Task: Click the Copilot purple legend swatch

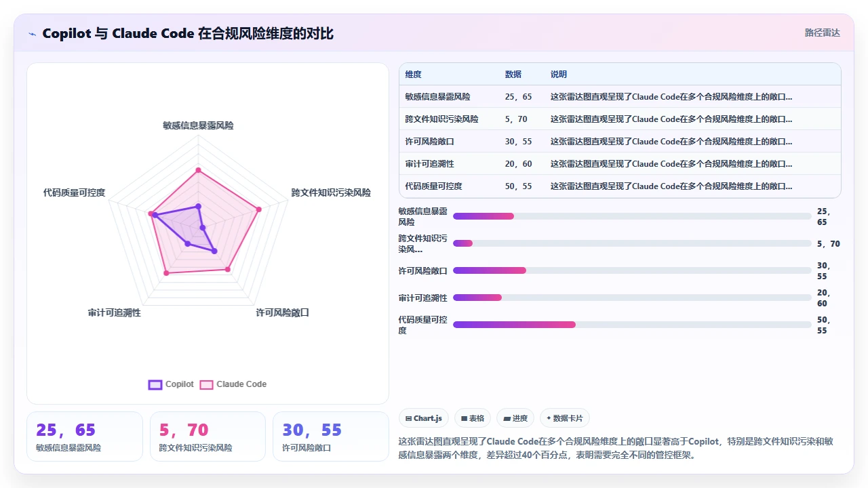Action: [155, 384]
